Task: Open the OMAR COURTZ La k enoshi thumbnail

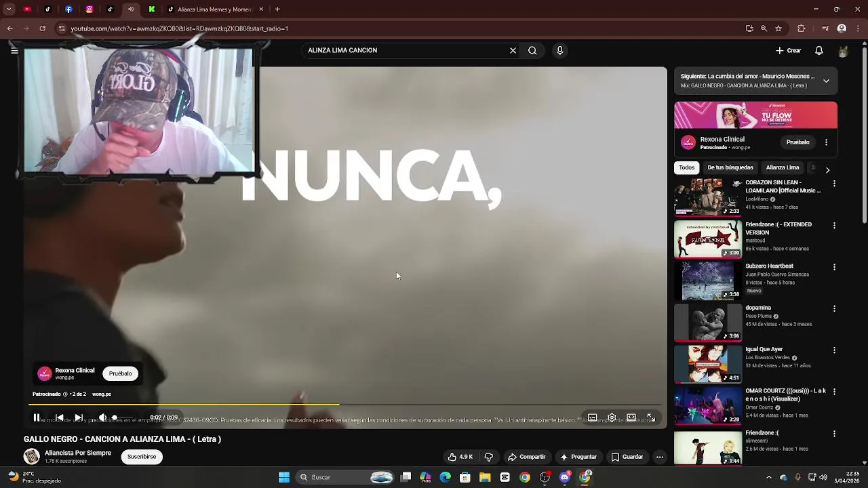Action: pyautogui.click(x=707, y=405)
